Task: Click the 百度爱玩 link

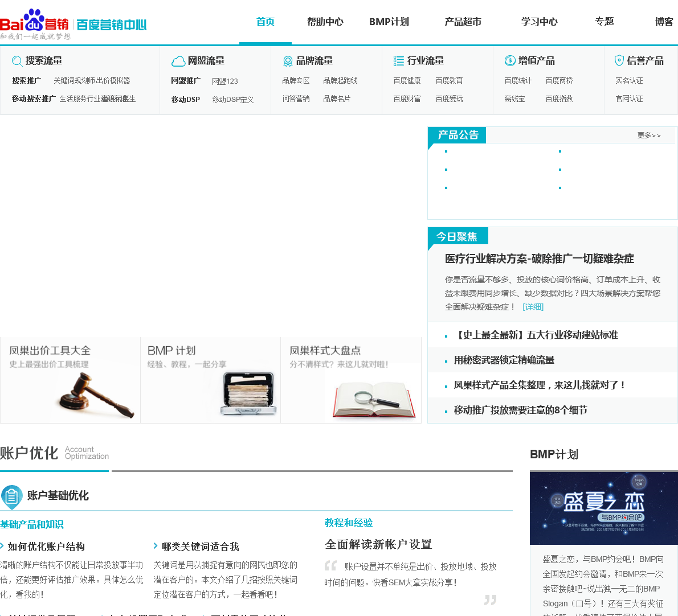Action: pos(449,98)
